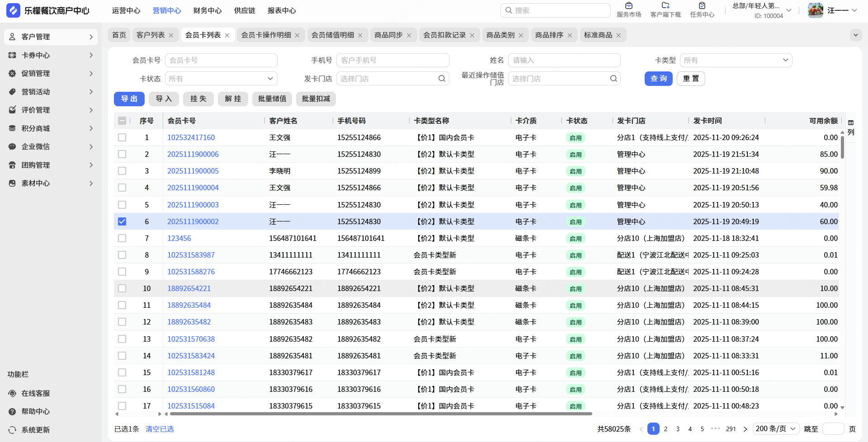Switch to the 会员储值明细 tab
The image size is (868, 442).
point(332,35)
